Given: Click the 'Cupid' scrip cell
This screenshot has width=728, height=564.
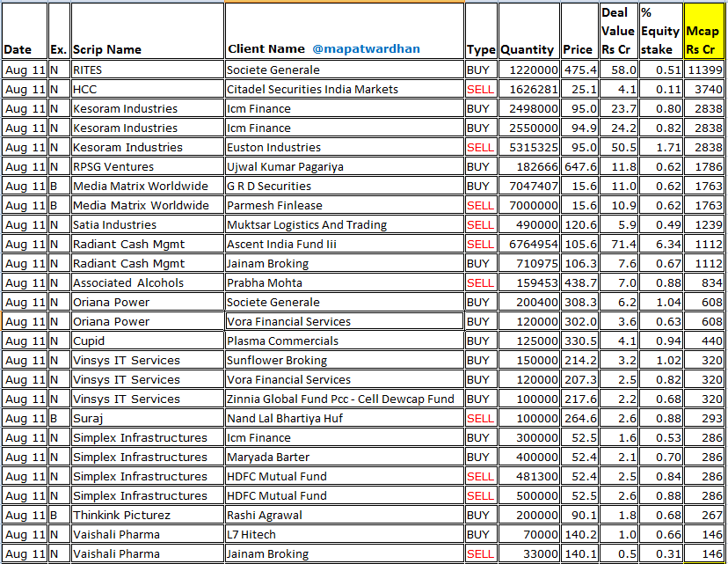Looking at the screenshot, I should [148, 341].
